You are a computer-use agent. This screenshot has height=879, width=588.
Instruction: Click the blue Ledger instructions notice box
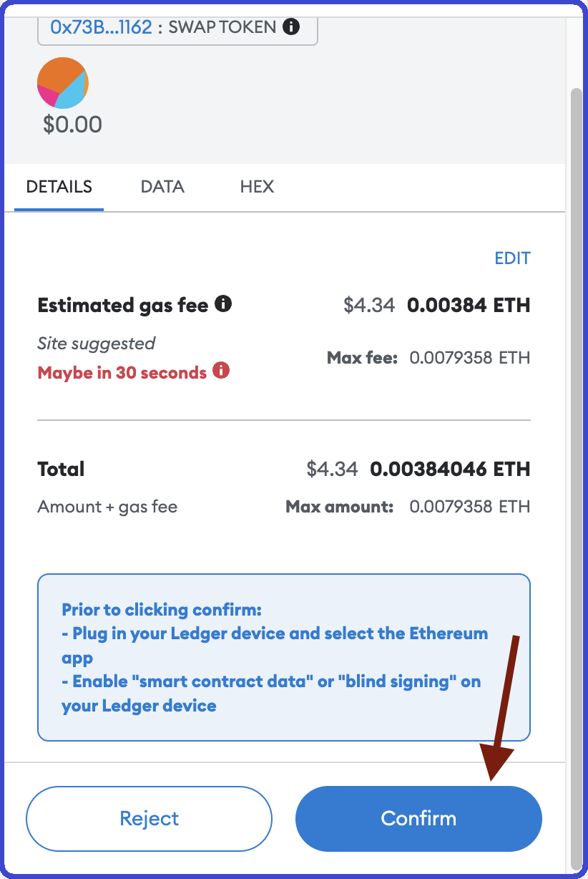click(284, 657)
